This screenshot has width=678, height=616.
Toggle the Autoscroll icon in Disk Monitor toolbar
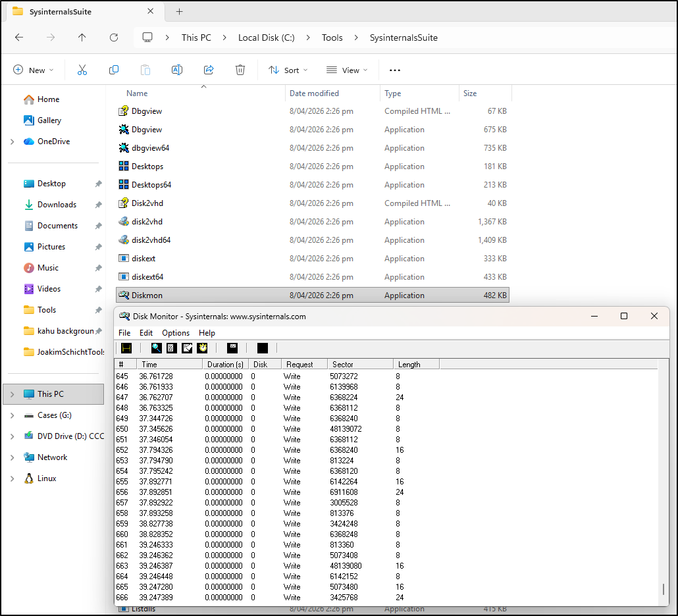tap(172, 348)
